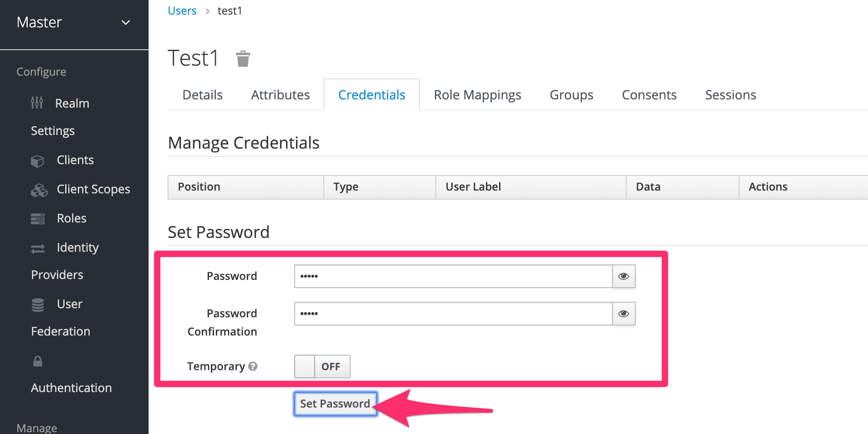Screen dimensions: 868x434
Task: Click Temporary help question mark icon
Action: pyautogui.click(x=253, y=366)
